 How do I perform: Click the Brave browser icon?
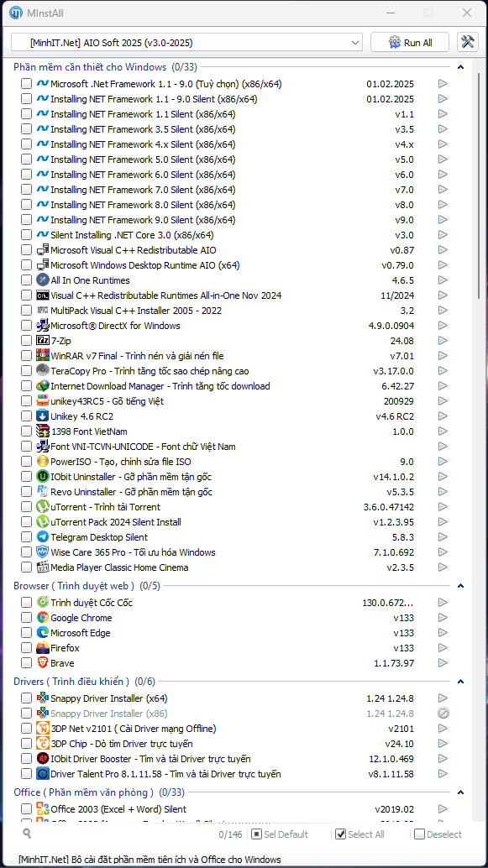pyautogui.click(x=43, y=662)
